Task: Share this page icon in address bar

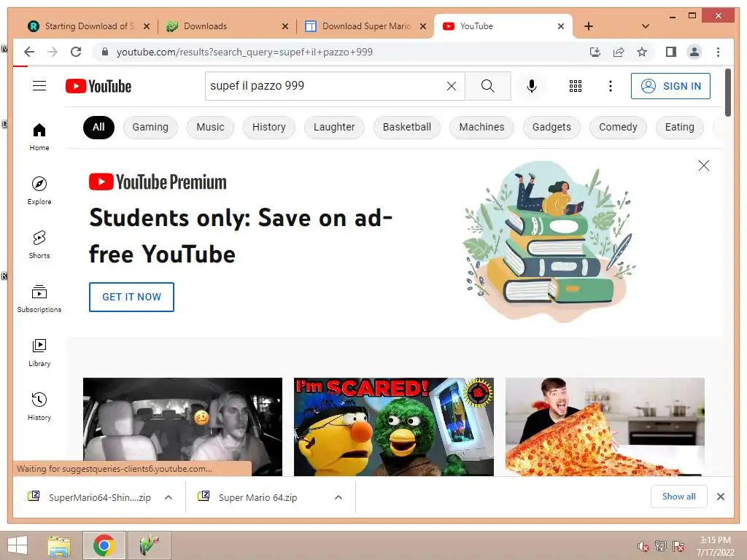Action: pyautogui.click(x=619, y=52)
